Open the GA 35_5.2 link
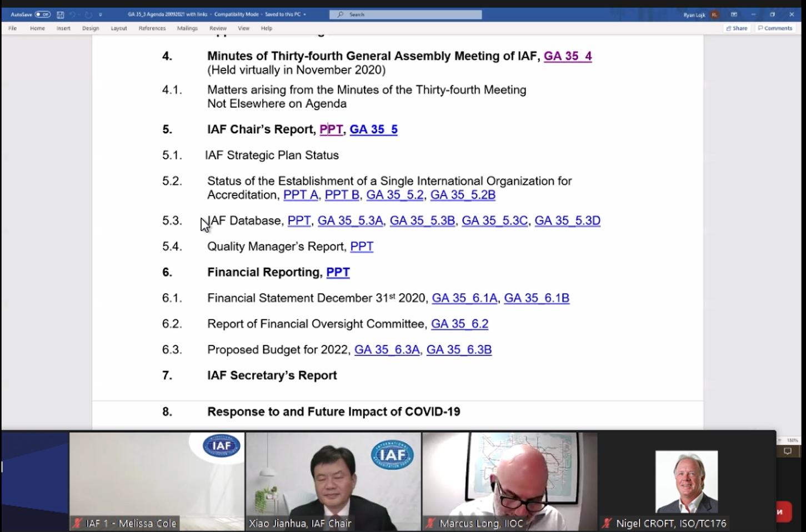The width and height of the screenshot is (806, 532). (395, 195)
